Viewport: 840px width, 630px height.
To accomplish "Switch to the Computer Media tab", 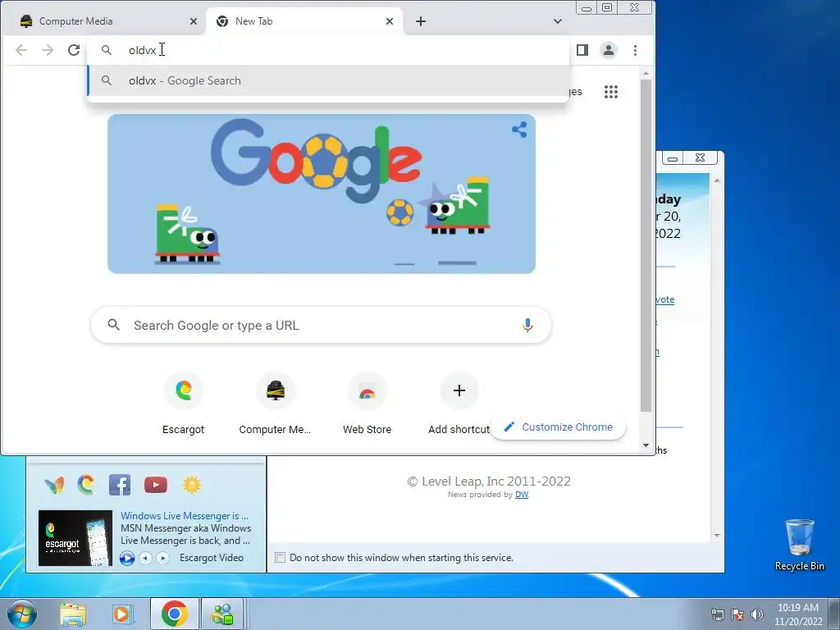I will coord(105,21).
